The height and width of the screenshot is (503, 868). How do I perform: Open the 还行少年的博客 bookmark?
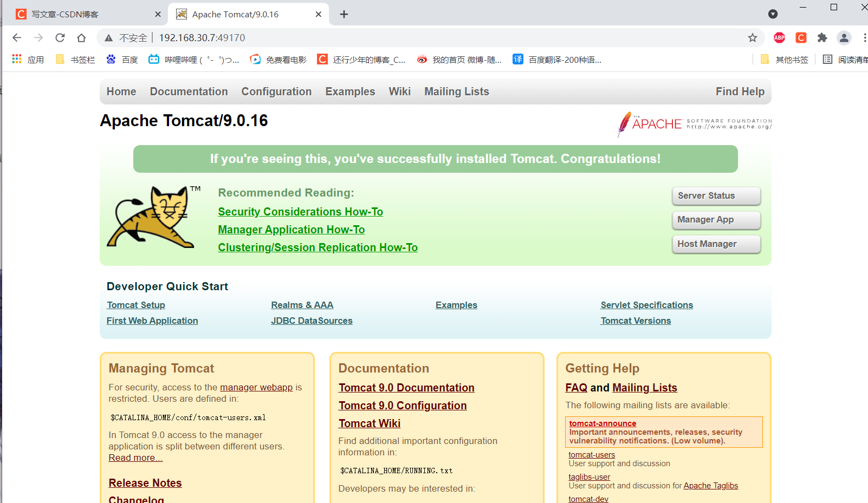pos(361,60)
